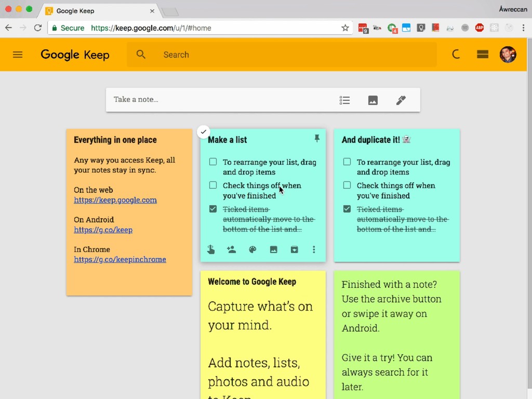
Task: Add image to Make a list note
Action: [x=273, y=250]
